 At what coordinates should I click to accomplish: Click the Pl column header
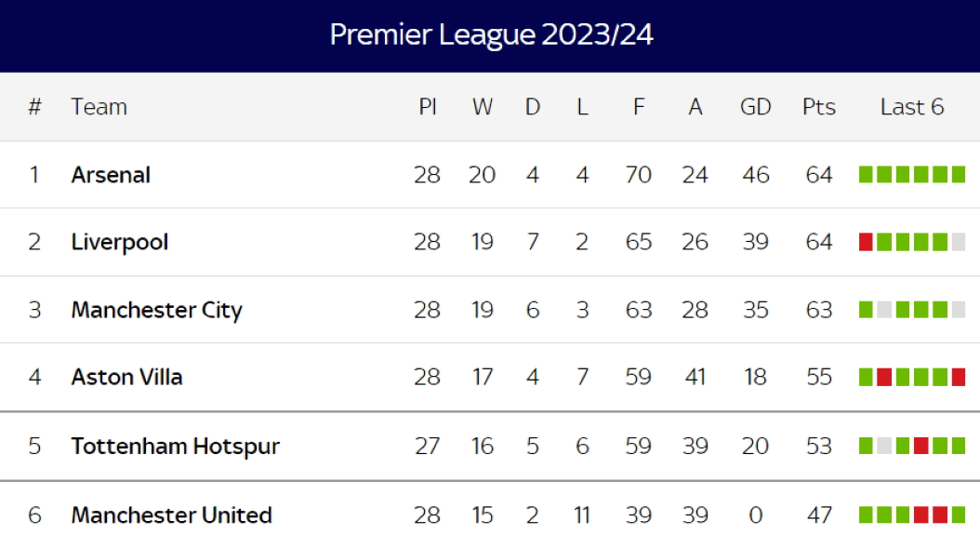(427, 107)
